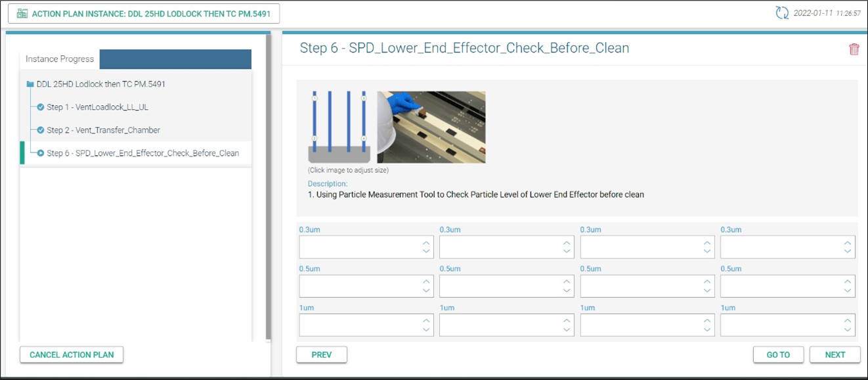Increase the leftmost 0.5um value with up arrow
This screenshot has height=380, width=868.
coord(426,282)
